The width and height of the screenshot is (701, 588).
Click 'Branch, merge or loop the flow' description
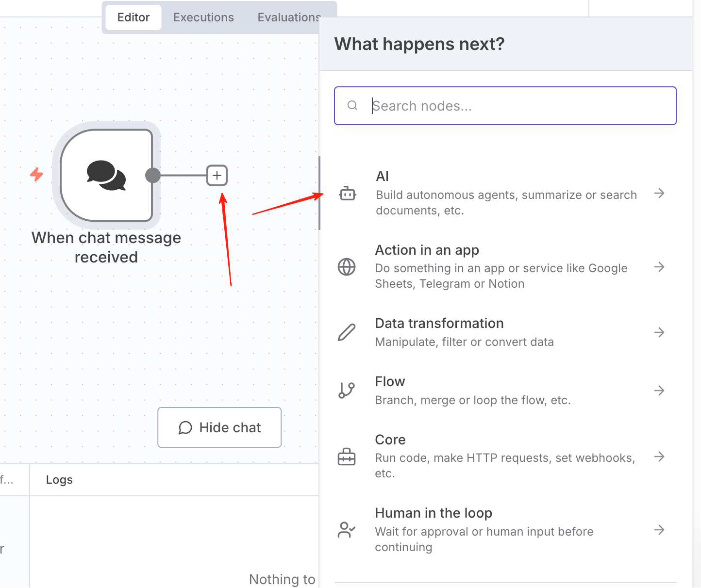[473, 400]
